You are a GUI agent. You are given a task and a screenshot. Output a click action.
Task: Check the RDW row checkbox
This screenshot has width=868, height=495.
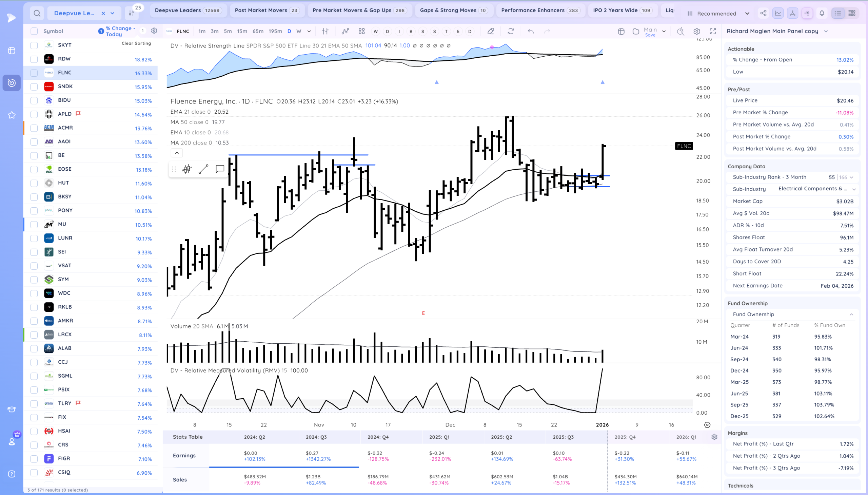click(34, 59)
